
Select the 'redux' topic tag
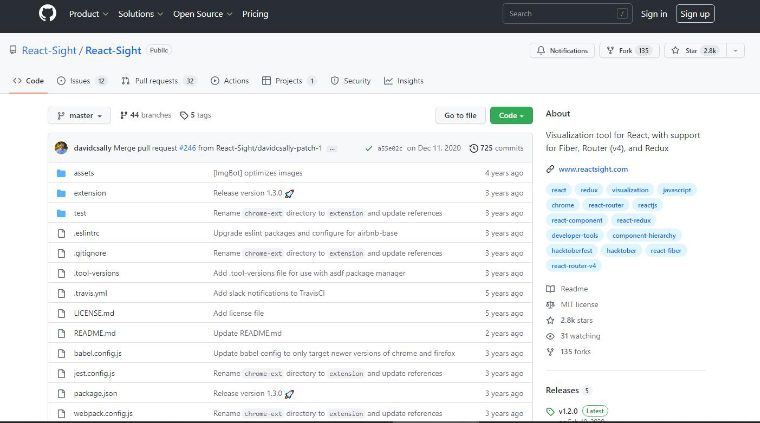tap(589, 190)
